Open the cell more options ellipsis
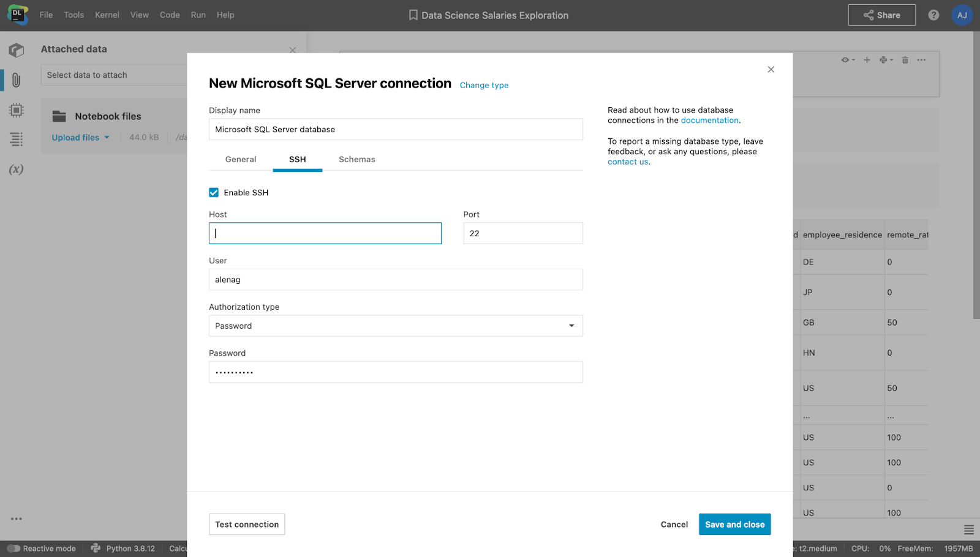 point(921,60)
